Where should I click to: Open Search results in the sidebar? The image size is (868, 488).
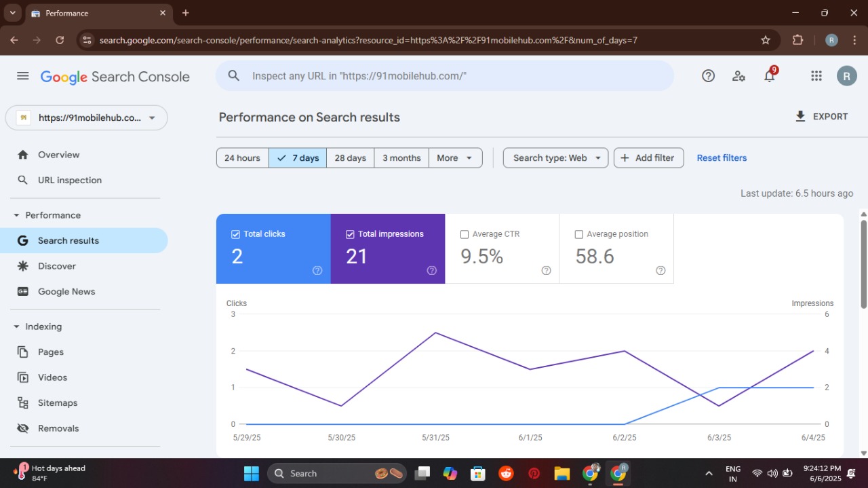[84, 241]
